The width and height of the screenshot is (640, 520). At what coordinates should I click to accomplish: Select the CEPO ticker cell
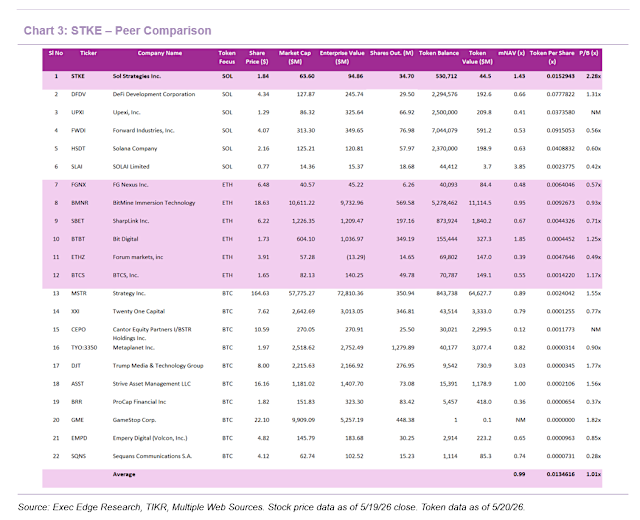click(x=78, y=329)
